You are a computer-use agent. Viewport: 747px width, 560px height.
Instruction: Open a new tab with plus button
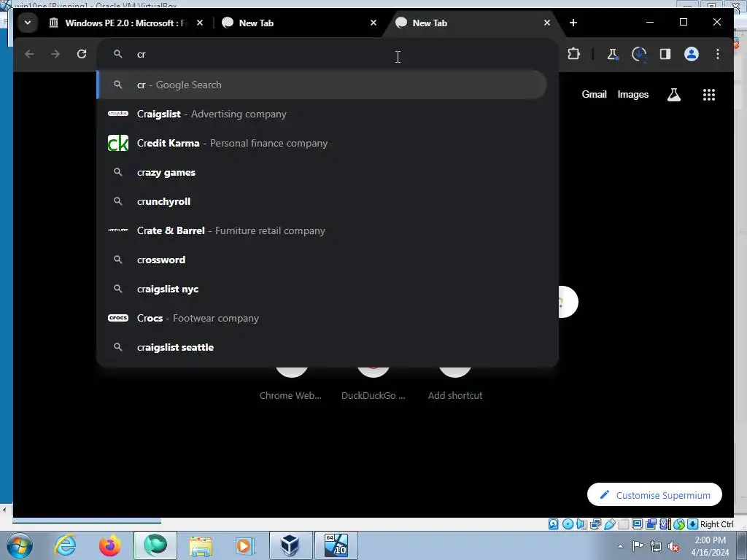(573, 23)
